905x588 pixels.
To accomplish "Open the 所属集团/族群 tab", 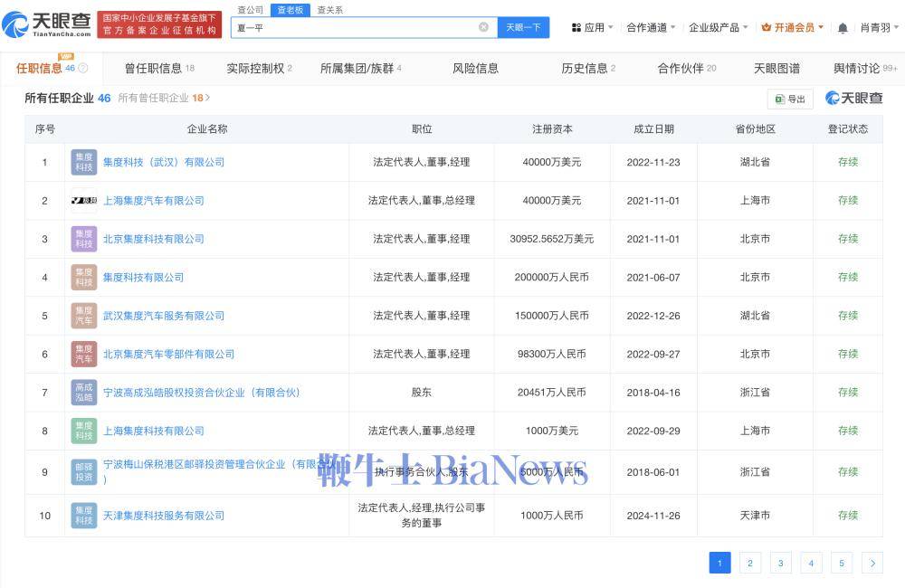I will 361,68.
